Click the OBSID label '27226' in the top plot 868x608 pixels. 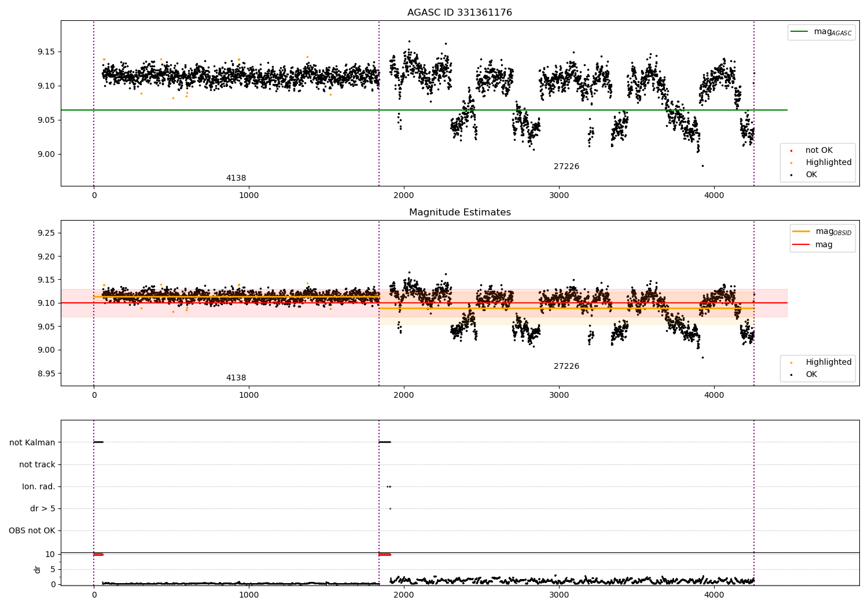(567, 167)
